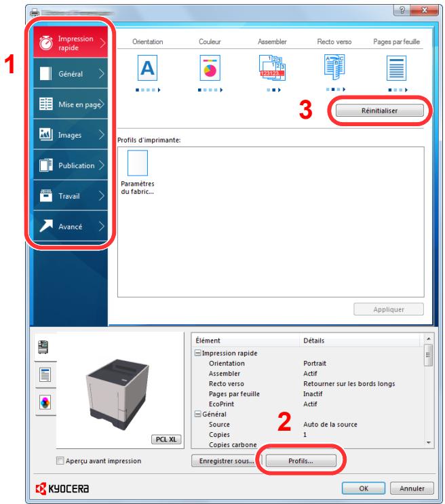Switch to the Mise en page tab

pyautogui.click(x=71, y=104)
